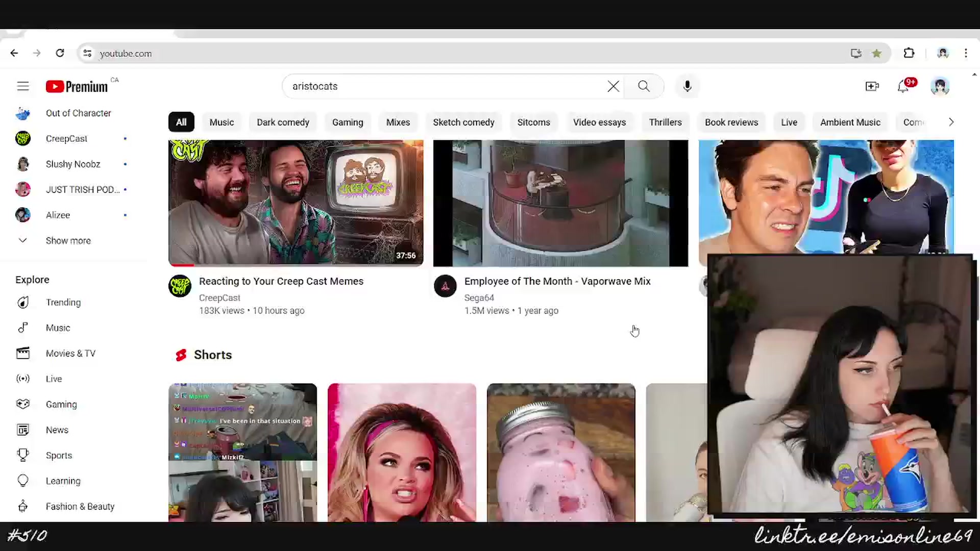Select the Live filter chip
980x551 pixels.
[x=789, y=122]
